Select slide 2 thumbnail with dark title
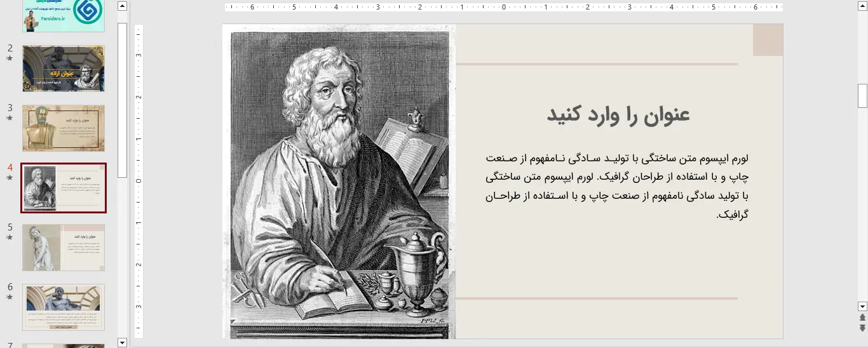Screen dimensions: 868x348 coord(64,69)
